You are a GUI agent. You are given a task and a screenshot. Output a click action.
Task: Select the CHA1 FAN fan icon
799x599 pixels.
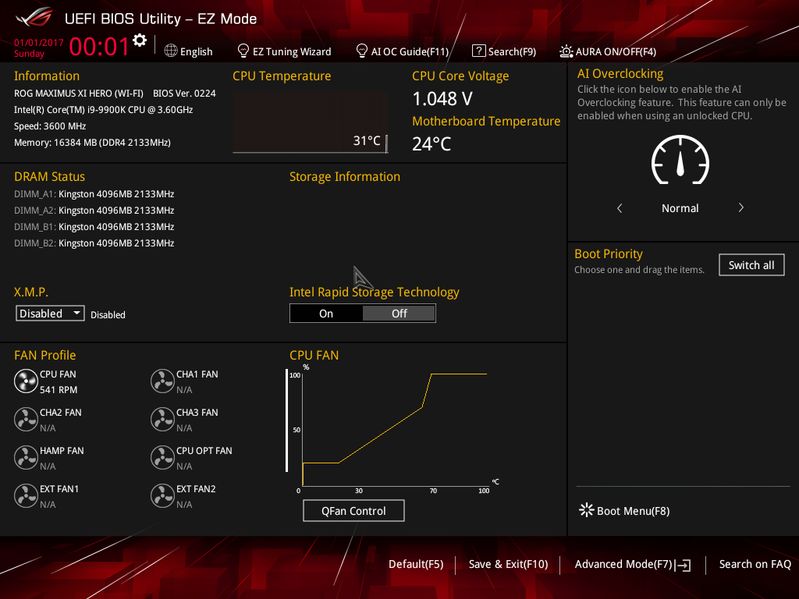tap(163, 381)
